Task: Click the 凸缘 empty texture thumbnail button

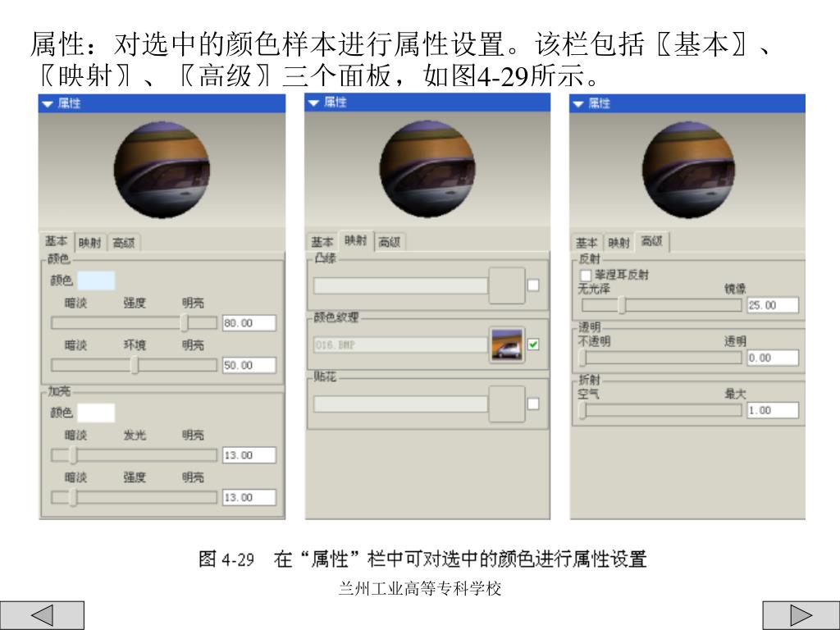Action: [x=507, y=285]
